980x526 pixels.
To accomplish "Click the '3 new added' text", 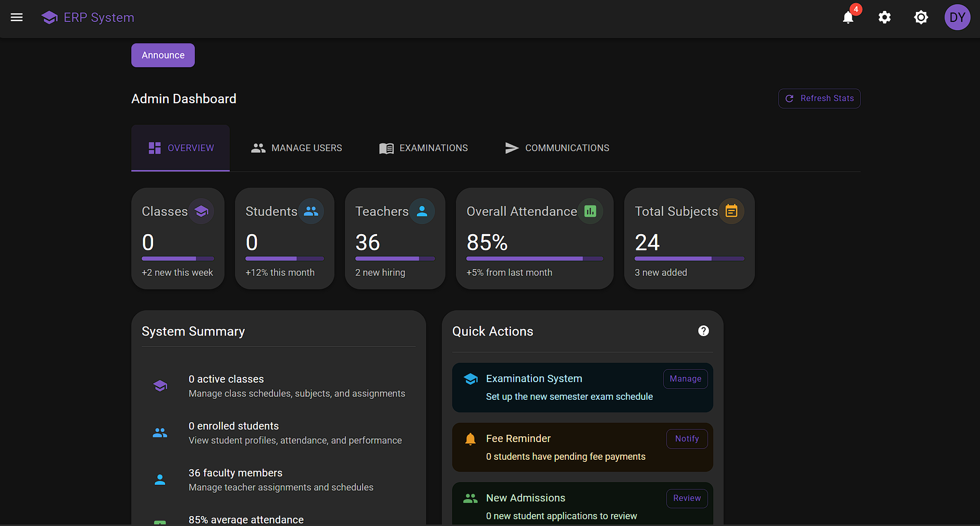I will (661, 273).
